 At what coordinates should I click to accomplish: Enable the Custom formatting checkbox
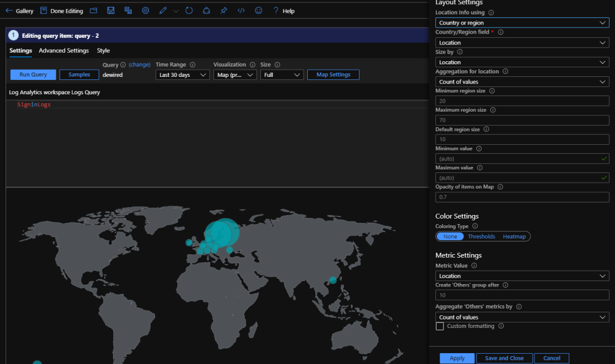click(440, 326)
